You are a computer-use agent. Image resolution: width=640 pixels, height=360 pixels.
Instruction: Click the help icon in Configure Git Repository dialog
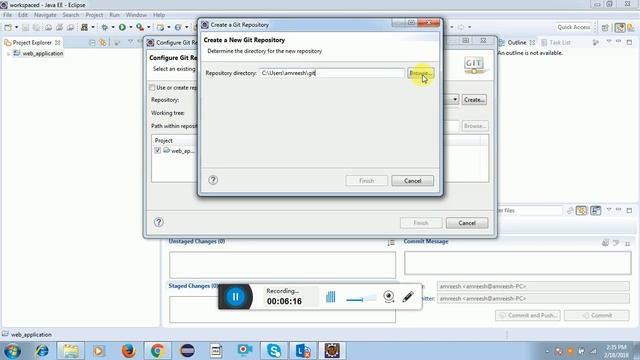(159, 222)
